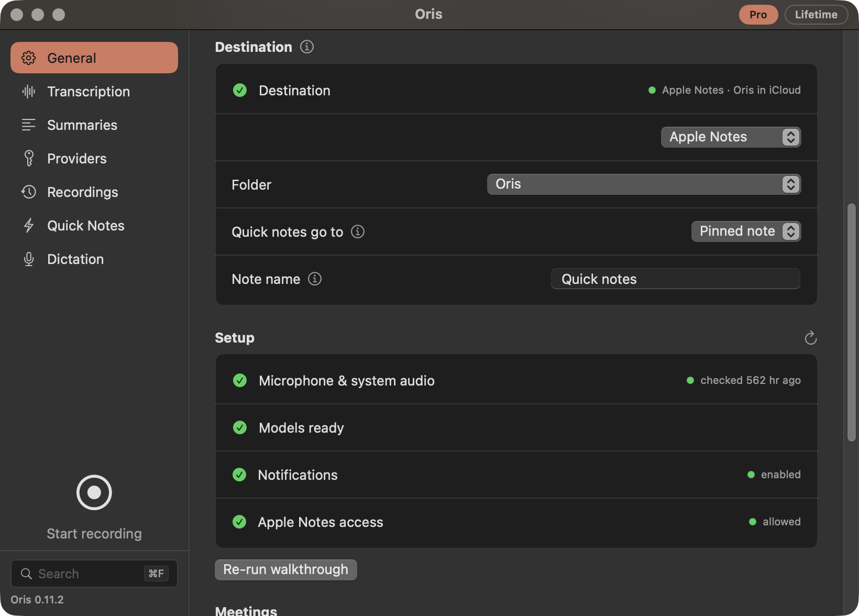Click the Notifications row green checkmark
The height and width of the screenshot is (616, 859).
click(239, 475)
